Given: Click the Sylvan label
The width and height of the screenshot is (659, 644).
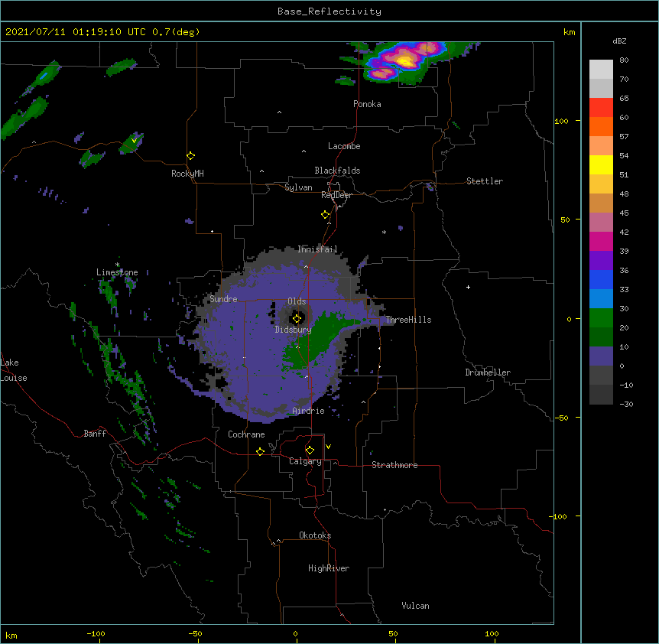Looking at the screenshot, I should click(298, 187).
